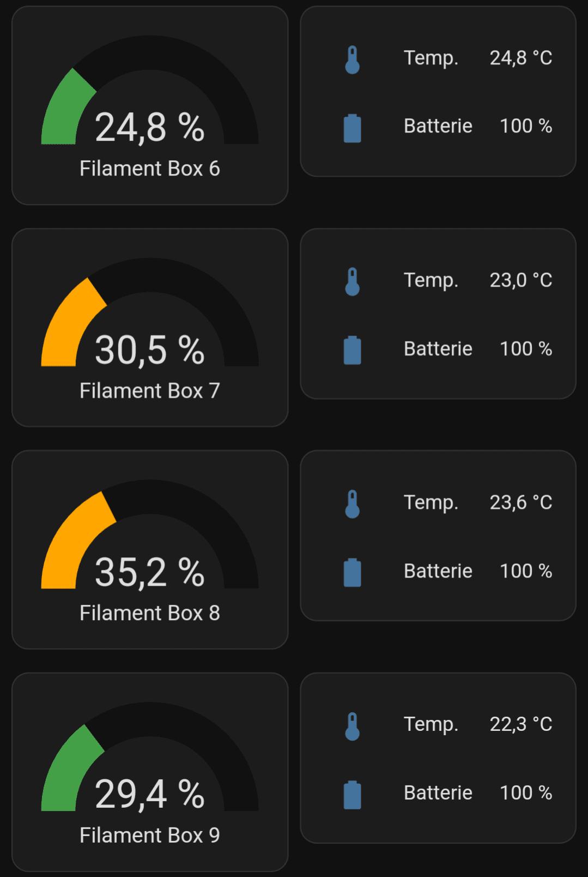This screenshot has width=588, height=877.
Task: Click the 29,4 % gauge value
Action: 150,795
